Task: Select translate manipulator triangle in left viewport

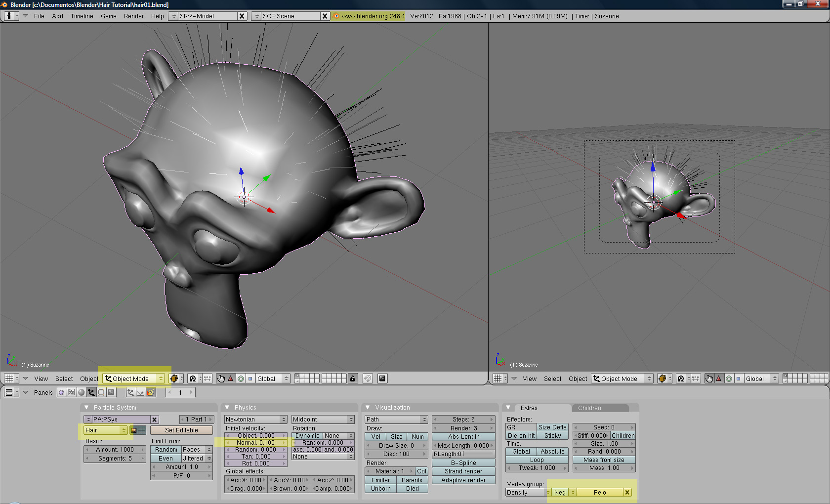Action: click(231, 378)
